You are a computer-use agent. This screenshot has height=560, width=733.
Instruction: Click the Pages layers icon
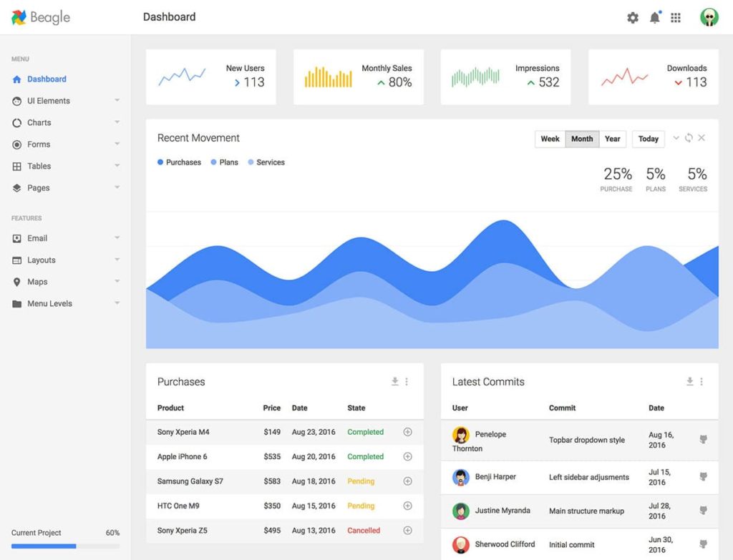(17, 188)
